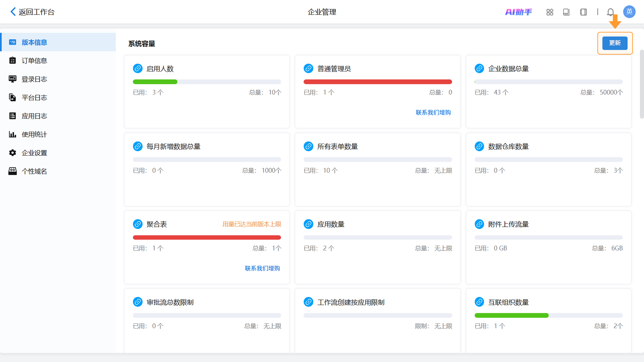
Task: Click the link icon on 数据仓库数量 card
Action: 479,146
